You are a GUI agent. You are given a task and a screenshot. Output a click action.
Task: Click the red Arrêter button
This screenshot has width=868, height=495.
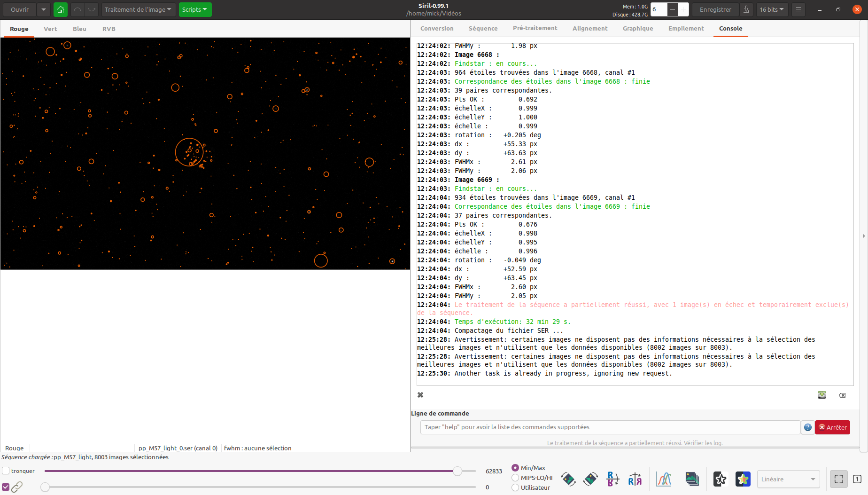click(x=832, y=427)
